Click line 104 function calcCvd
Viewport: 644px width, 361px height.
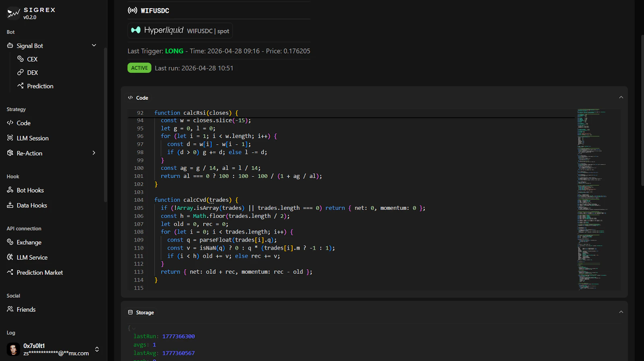click(196, 200)
